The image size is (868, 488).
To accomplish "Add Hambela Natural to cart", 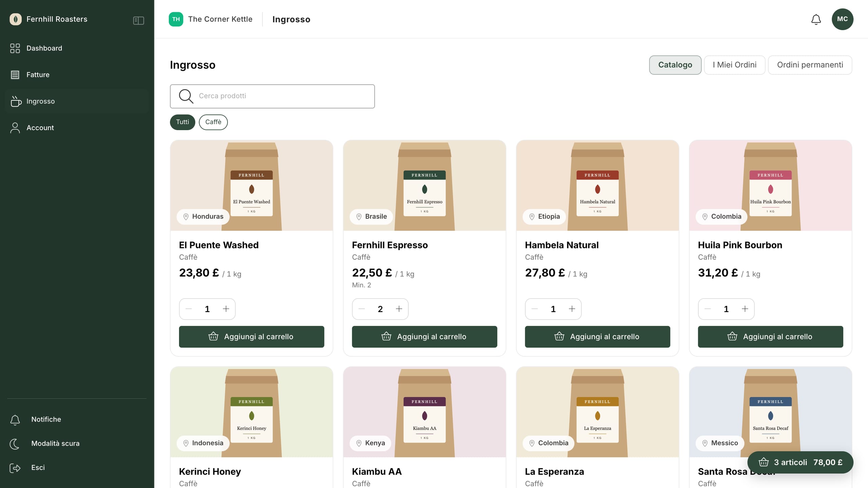I will point(597,337).
